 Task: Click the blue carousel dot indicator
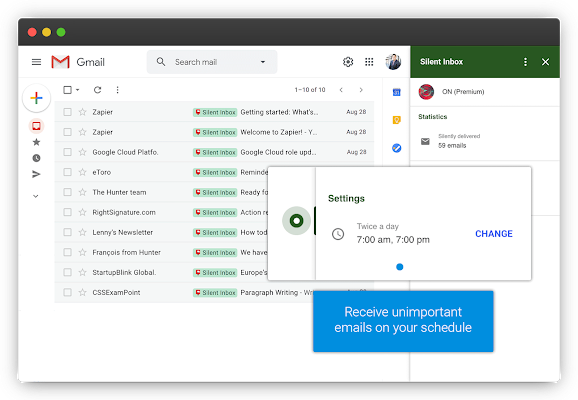399,267
